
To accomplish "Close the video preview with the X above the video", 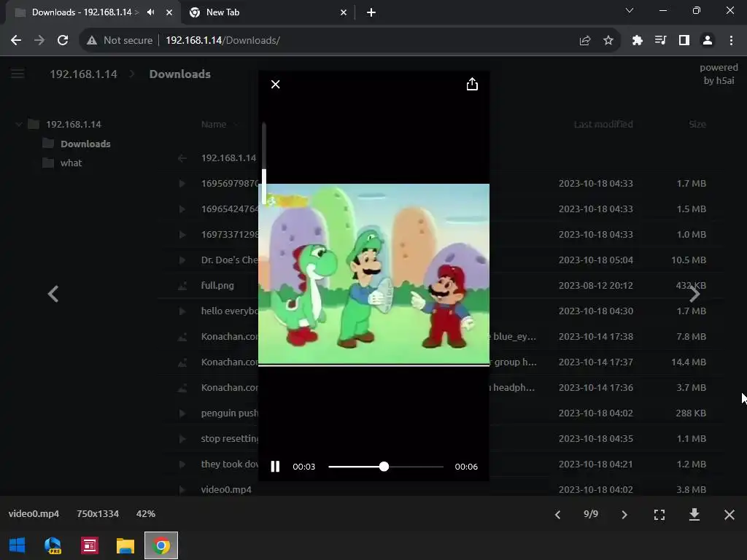I will 275,85.
